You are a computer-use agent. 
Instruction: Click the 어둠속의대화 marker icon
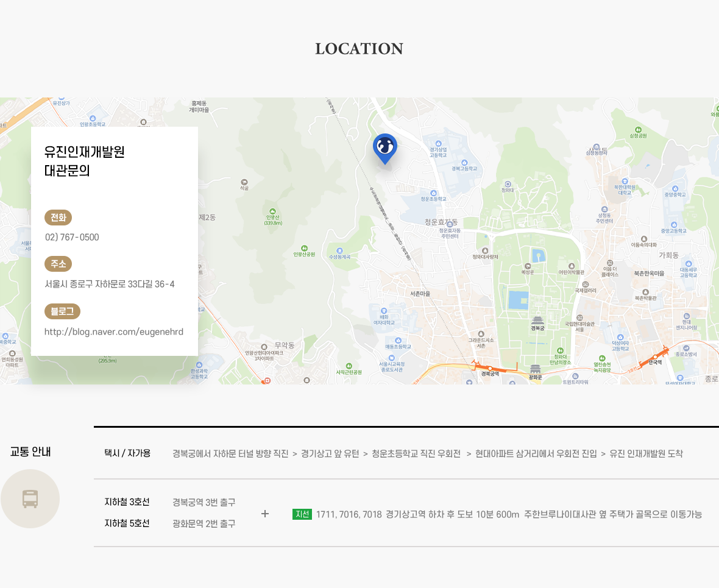644,239
